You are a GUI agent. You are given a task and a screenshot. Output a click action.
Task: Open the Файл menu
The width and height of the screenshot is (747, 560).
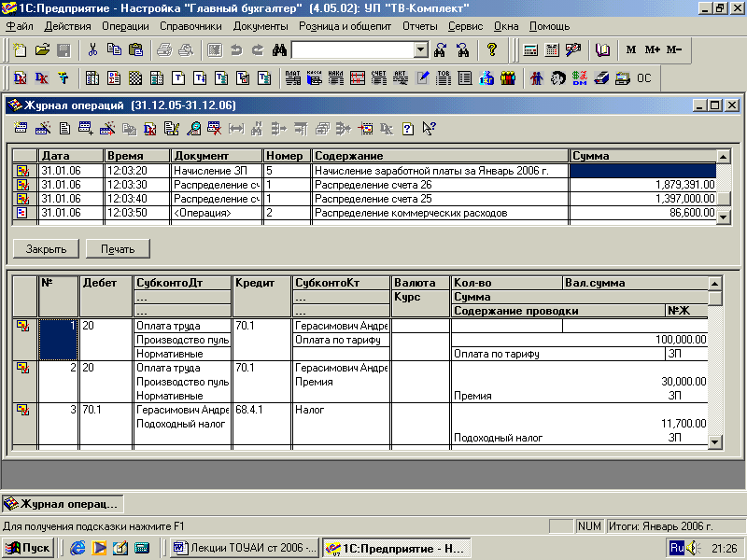coord(19,27)
